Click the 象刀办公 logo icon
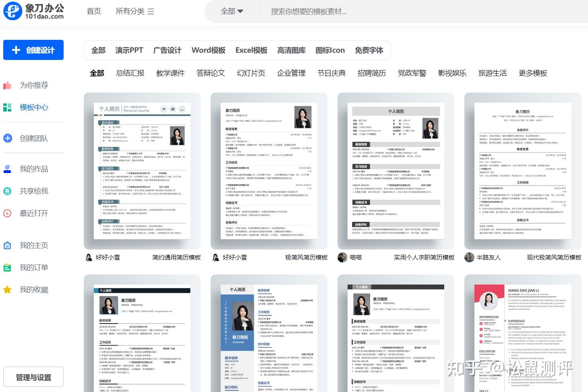Viewport: 588px width, 392px height. tap(12, 11)
